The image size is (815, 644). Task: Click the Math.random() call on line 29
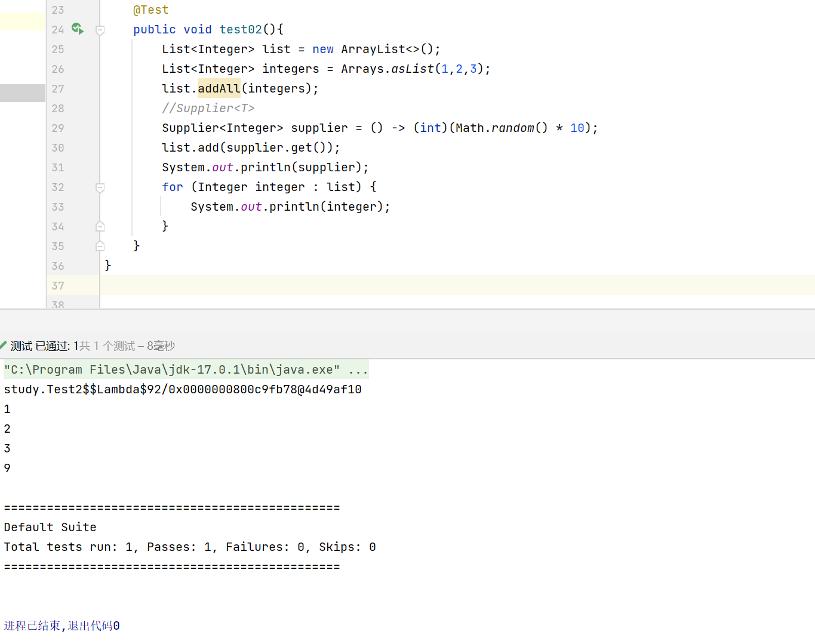point(502,128)
